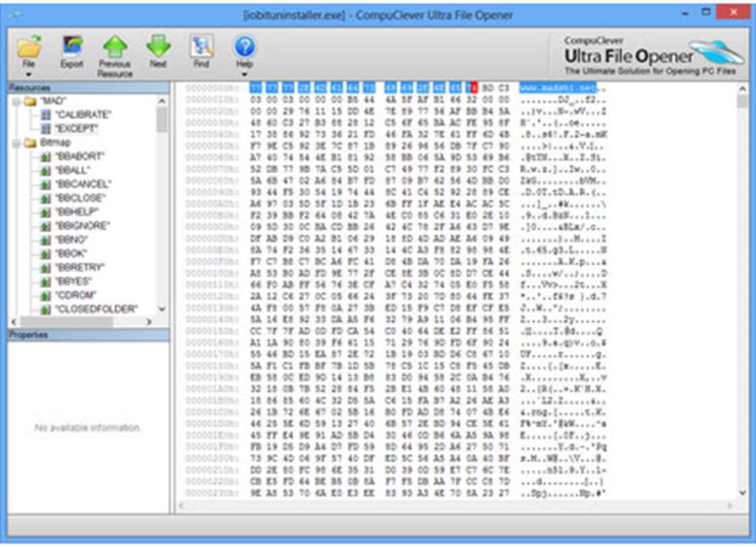This screenshot has width=756, height=547.
Task: Click the icon beside "CALIBRATE"
Action: click(x=46, y=115)
